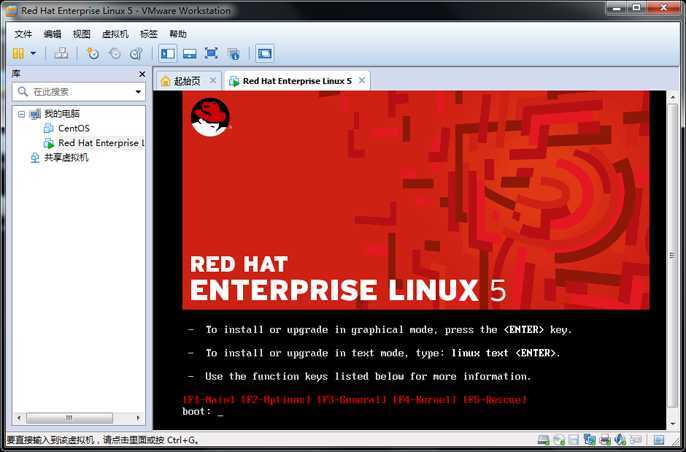The height and width of the screenshot is (452, 686).
Task: Click the network adapter status icon
Action: 589,440
